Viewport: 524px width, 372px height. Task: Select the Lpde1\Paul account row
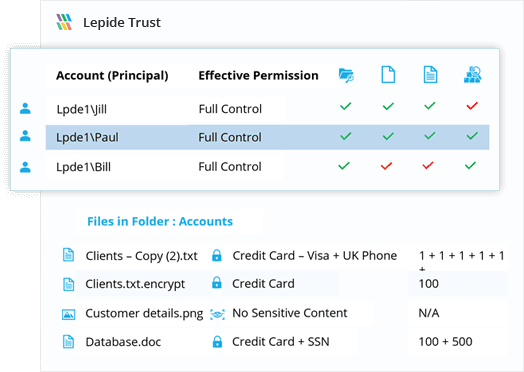click(267, 137)
